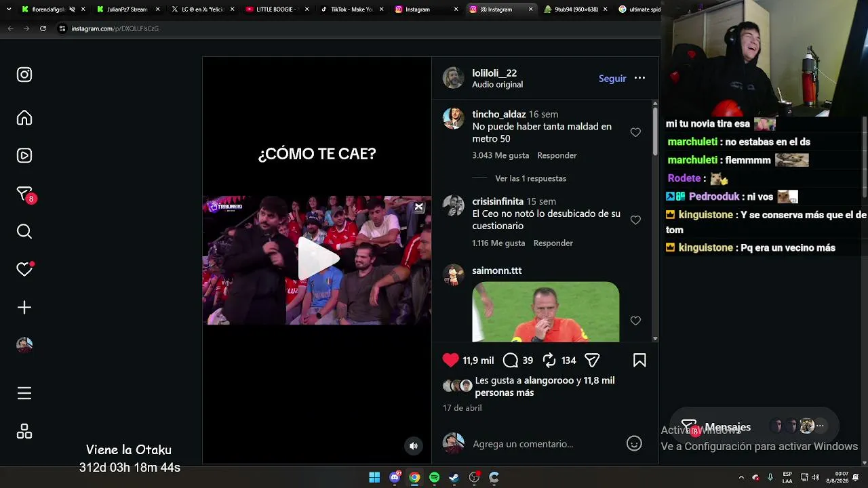Switch to the LITTLE BOOGIE YouTube tab
This screenshot has height=488, width=868.
(x=277, y=9)
